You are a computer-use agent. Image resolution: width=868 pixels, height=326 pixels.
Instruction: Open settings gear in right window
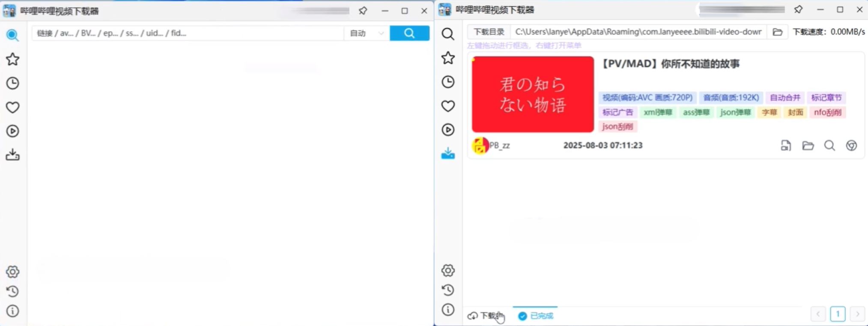[448, 270]
